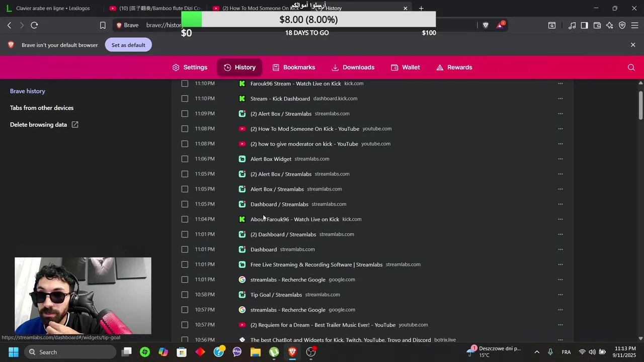Click the bookmark this page icon
The image size is (644, 362).
(x=103, y=25)
